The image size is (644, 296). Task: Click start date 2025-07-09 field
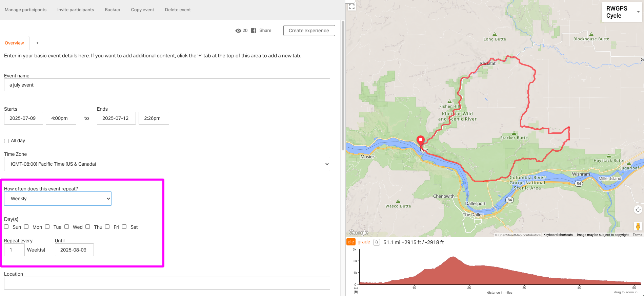(23, 118)
